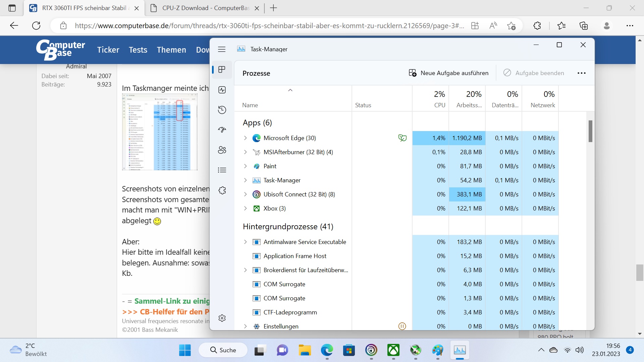
Task: Expand the MSIAfterburner process group
Action: tap(245, 152)
